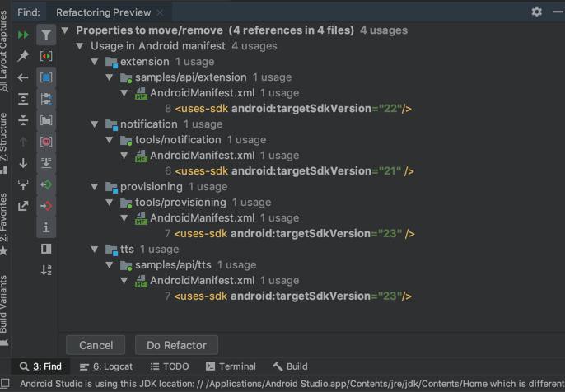The height and width of the screenshot is (392, 565).
Task: Hide the Find tool window with dash icon
Action: pyautogui.click(x=558, y=12)
